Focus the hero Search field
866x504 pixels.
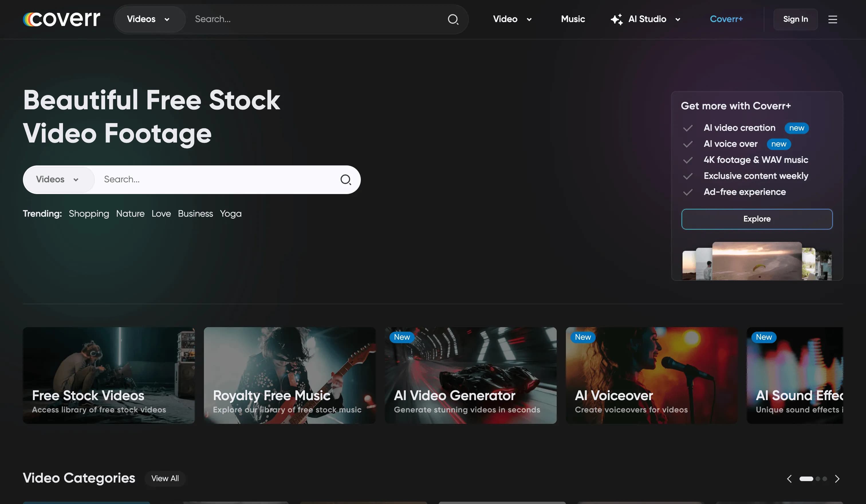[x=216, y=179]
